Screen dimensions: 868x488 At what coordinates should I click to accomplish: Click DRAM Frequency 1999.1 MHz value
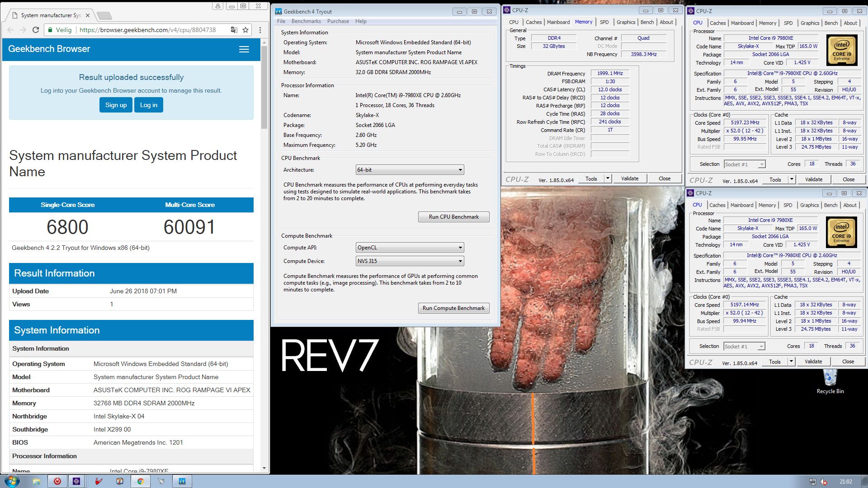(x=610, y=73)
